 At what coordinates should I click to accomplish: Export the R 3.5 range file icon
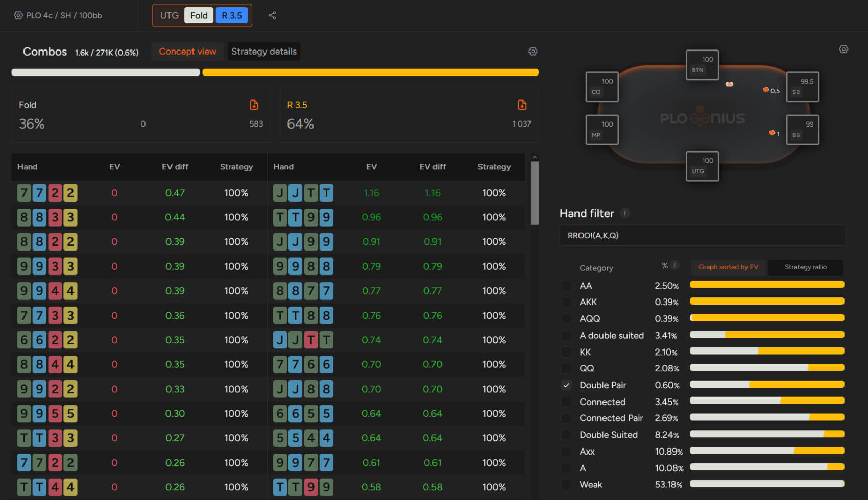tap(522, 105)
